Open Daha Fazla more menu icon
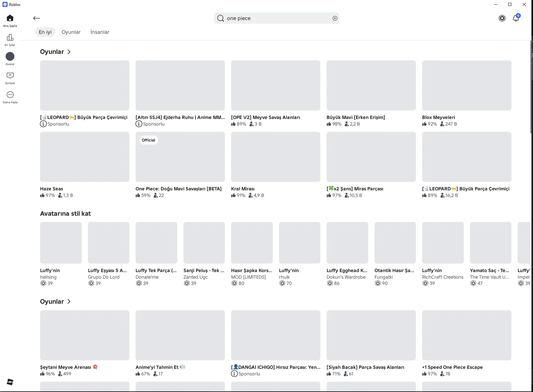 (x=10, y=95)
